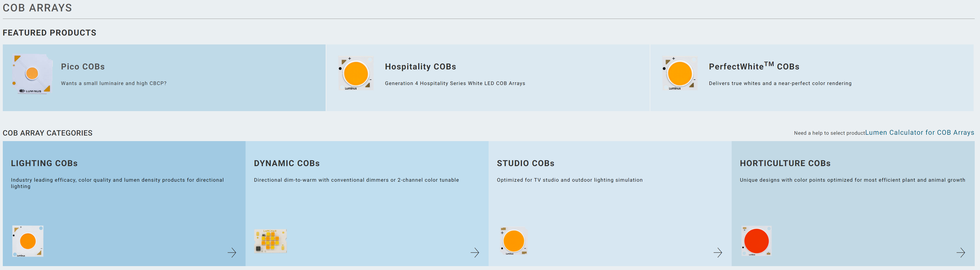Image resolution: width=980 pixels, height=270 pixels.
Task: Select the Lighting COBs orange LED image
Action: pos(28,241)
